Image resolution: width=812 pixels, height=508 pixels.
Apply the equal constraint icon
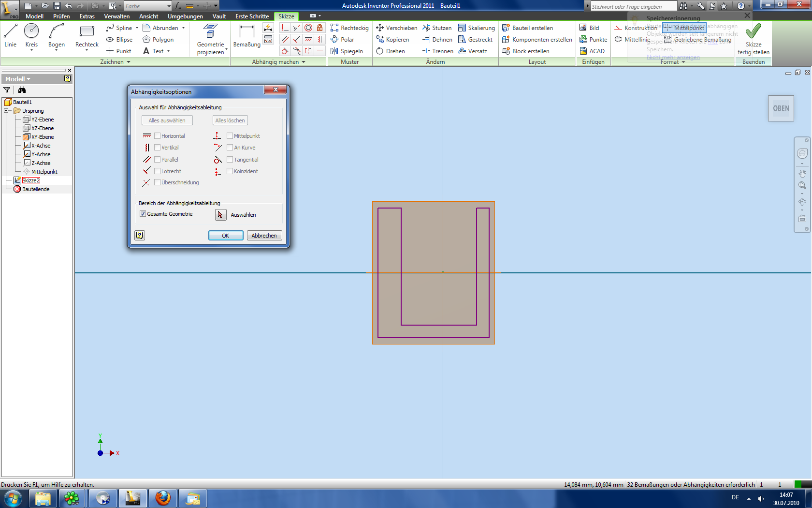tap(319, 51)
